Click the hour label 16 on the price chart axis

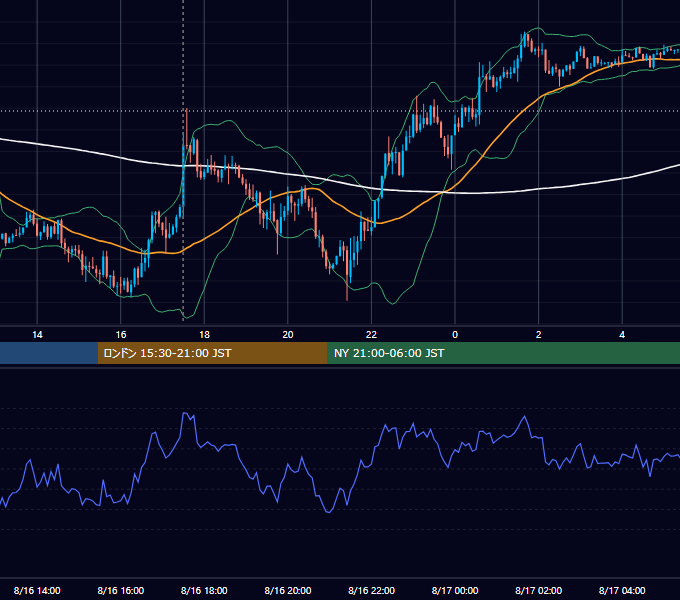coord(121,335)
